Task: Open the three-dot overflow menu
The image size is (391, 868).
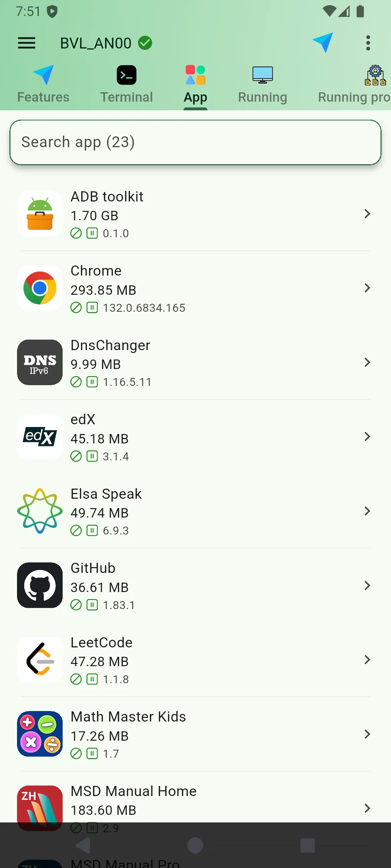Action: point(368,43)
